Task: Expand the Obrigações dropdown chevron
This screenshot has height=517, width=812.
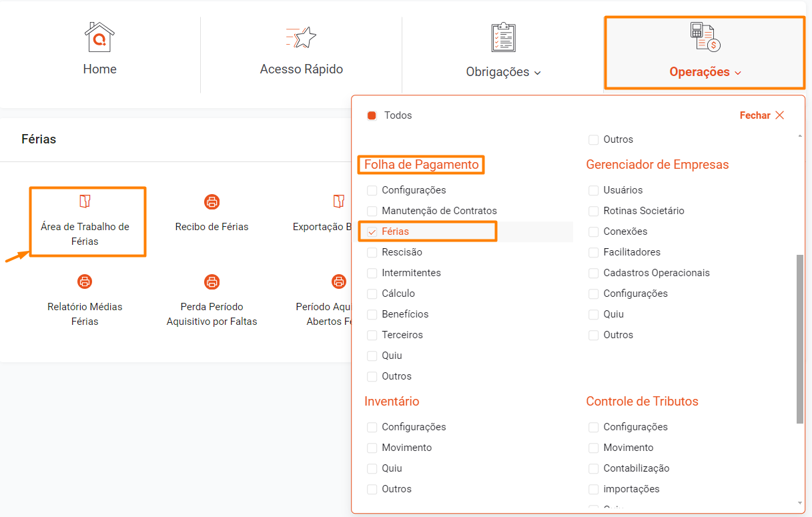Action: (x=538, y=73)
